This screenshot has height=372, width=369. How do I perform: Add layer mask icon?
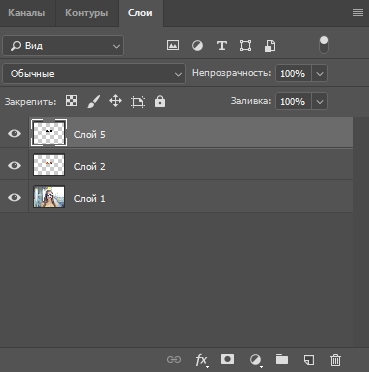227,359
